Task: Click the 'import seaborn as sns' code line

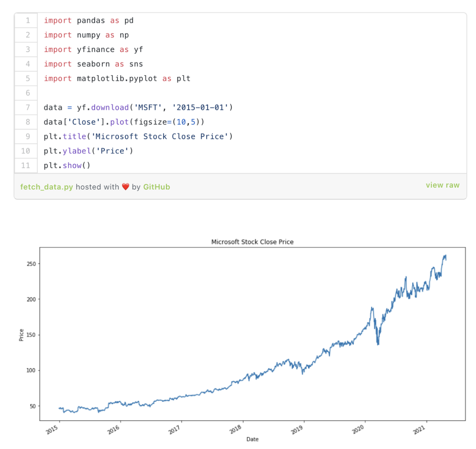Action: pyautogui.click(x=93, y=64)
